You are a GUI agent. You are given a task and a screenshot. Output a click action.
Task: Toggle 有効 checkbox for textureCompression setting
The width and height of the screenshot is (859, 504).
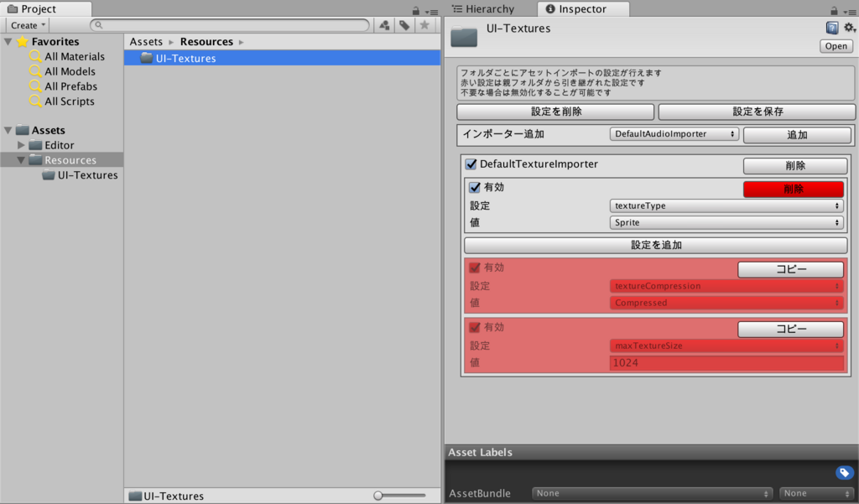475,268
